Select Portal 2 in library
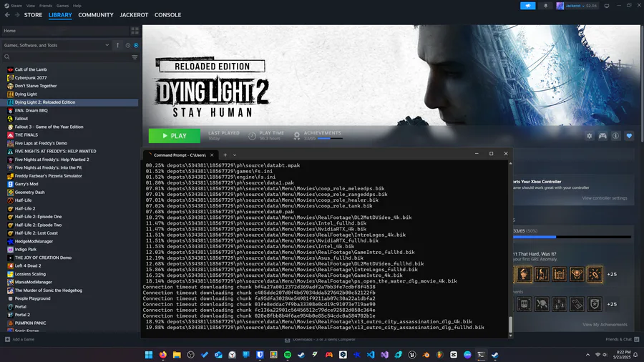 22,315
